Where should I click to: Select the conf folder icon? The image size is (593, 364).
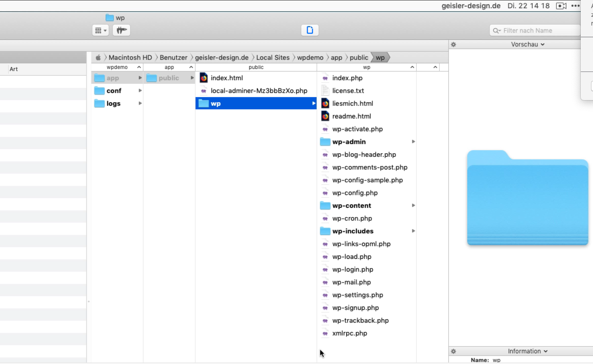(100, 91)
